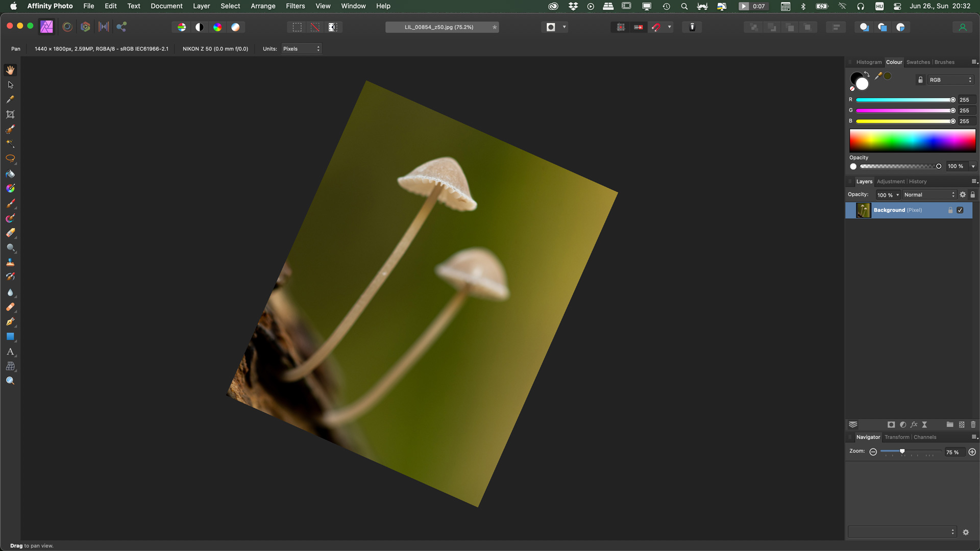Image resolution: width=980 pixels, height=551 pixels.
Task: Toggle the Background layer lock
Action: [950, 210]
